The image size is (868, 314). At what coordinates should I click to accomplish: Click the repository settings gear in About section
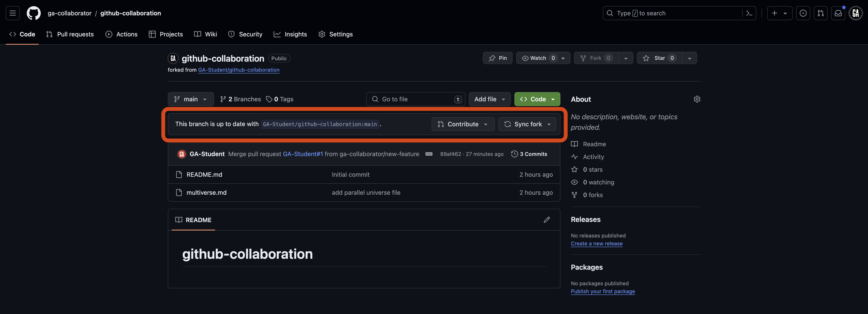[x=697, y=99]
